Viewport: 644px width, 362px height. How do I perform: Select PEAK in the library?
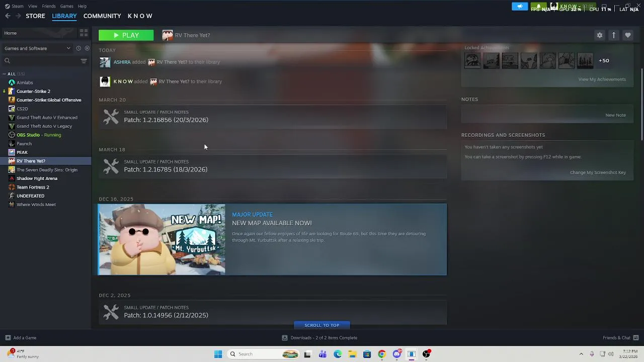22,152
